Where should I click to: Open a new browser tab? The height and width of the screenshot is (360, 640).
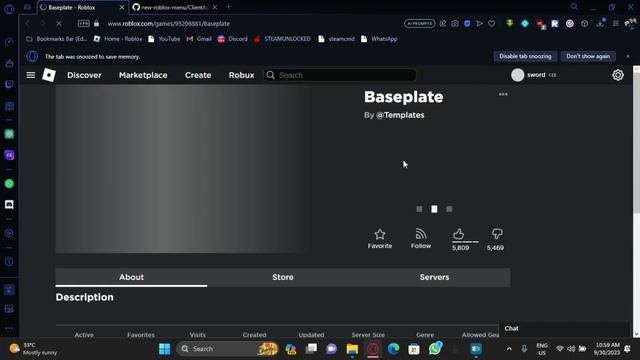point(229,7)
